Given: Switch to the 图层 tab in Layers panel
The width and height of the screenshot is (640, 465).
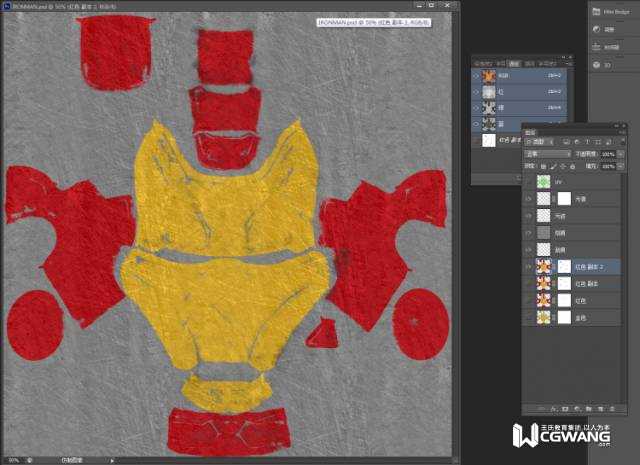Looking at the screenshot, I should [x=530, y=133].
